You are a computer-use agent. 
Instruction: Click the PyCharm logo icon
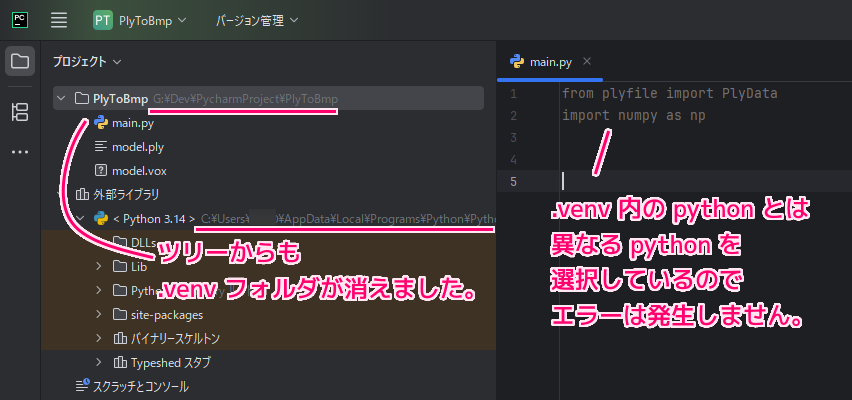click(x=20, y=21)
